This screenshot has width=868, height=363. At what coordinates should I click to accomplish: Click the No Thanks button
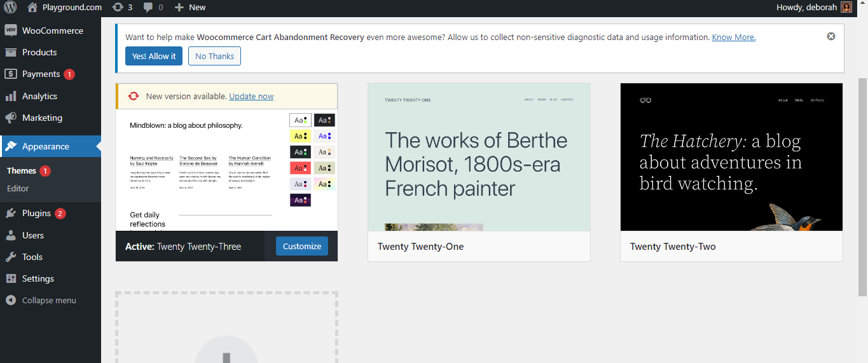click(x=214, y=56)
